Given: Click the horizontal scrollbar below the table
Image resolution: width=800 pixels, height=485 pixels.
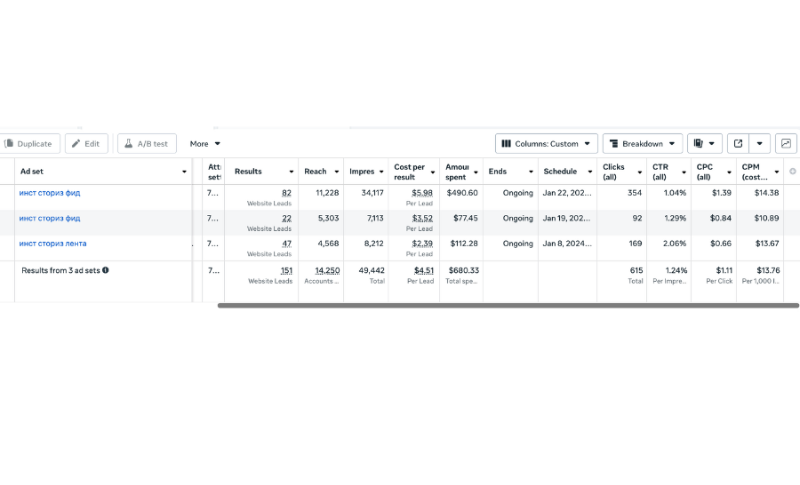Looking at the screenshot, I should (508, 305).
